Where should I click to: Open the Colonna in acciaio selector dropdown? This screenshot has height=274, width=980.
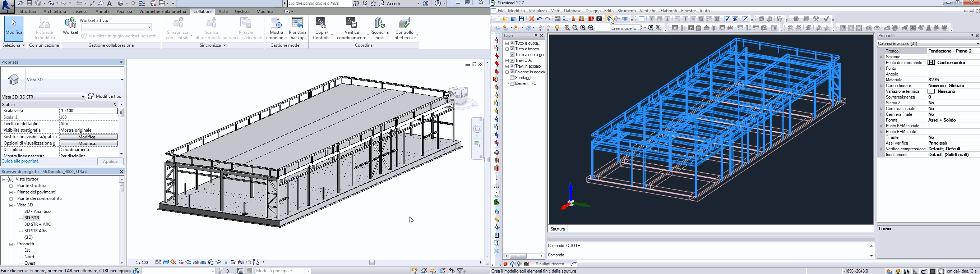pyautogui.click(x=977, y=44)
